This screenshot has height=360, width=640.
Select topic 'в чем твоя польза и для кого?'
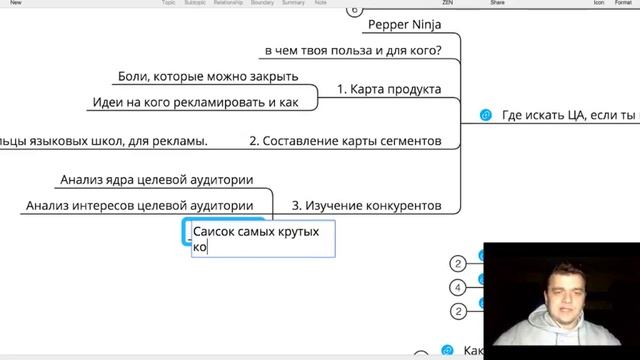coord(353,51)
